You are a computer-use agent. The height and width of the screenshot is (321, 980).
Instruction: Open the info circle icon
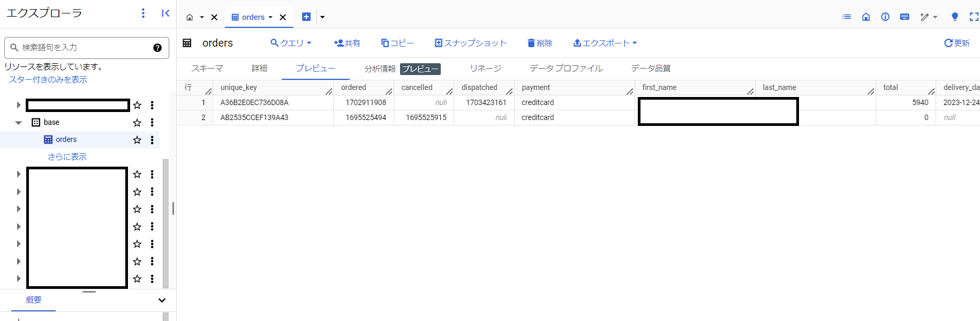pyautogui.click(x=885, y=17)
